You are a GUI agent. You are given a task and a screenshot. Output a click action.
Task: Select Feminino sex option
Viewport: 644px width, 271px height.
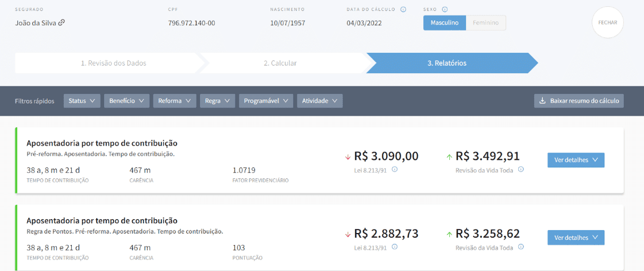pyautogui.click(x=485, y=23)
